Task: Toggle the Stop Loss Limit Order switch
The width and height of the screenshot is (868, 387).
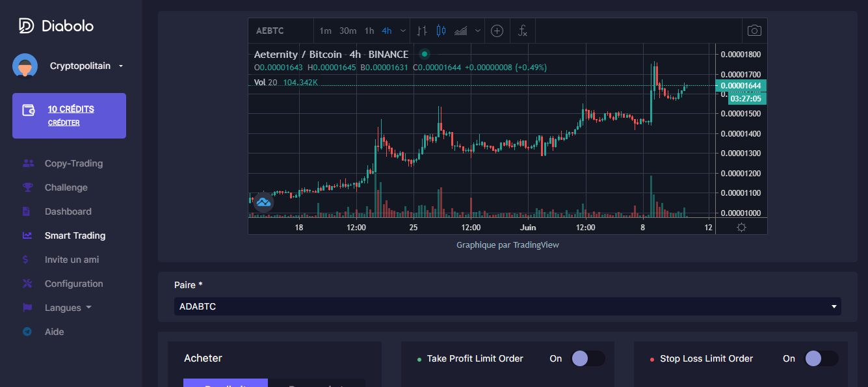Action: pyautogui.click(x=821, y=358)
